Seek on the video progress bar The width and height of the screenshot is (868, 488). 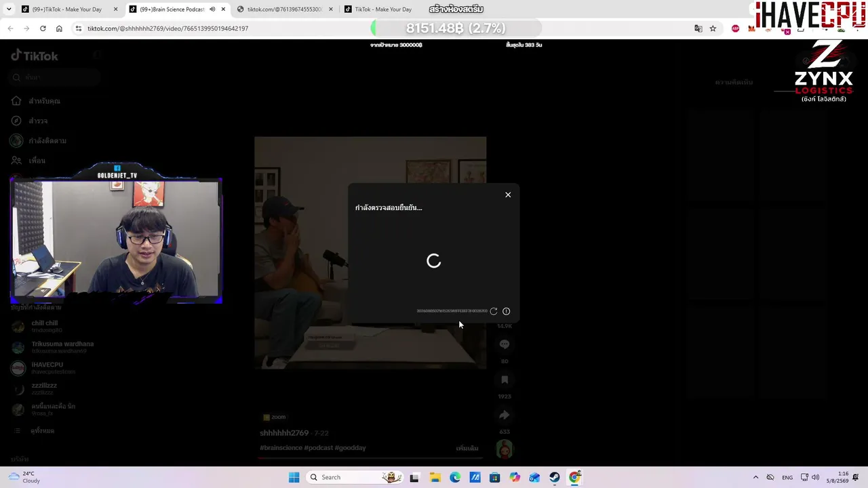(x=370, y=458)
